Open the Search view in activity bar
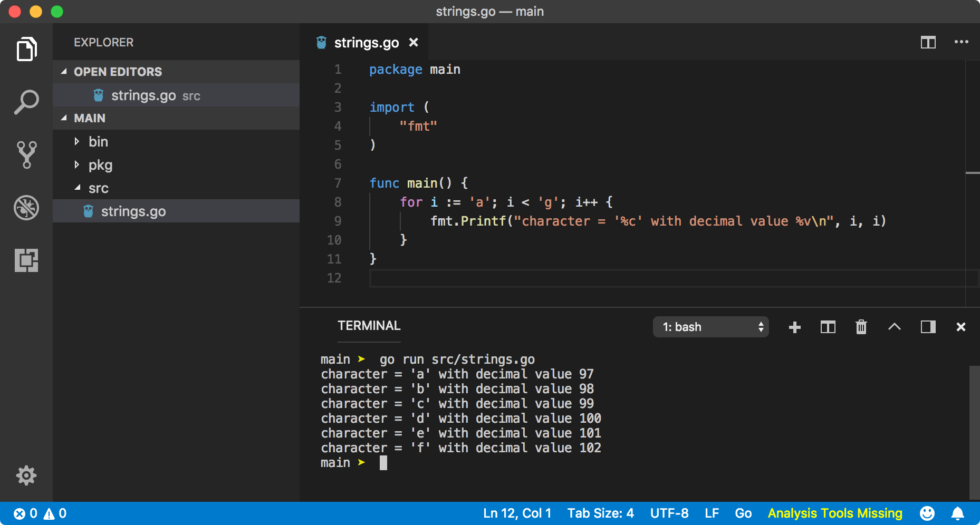This screenshot has width=980, height=525. 26,102
